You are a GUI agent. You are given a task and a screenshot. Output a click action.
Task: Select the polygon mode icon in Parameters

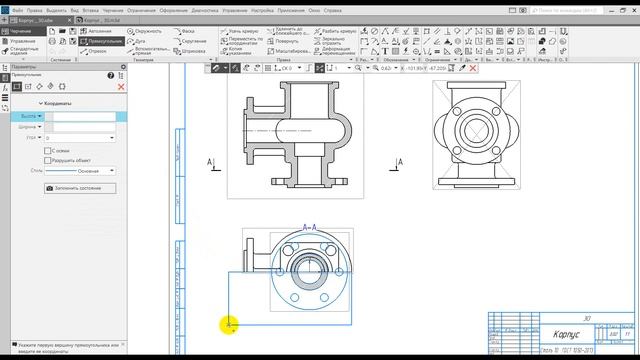(62, 87)
